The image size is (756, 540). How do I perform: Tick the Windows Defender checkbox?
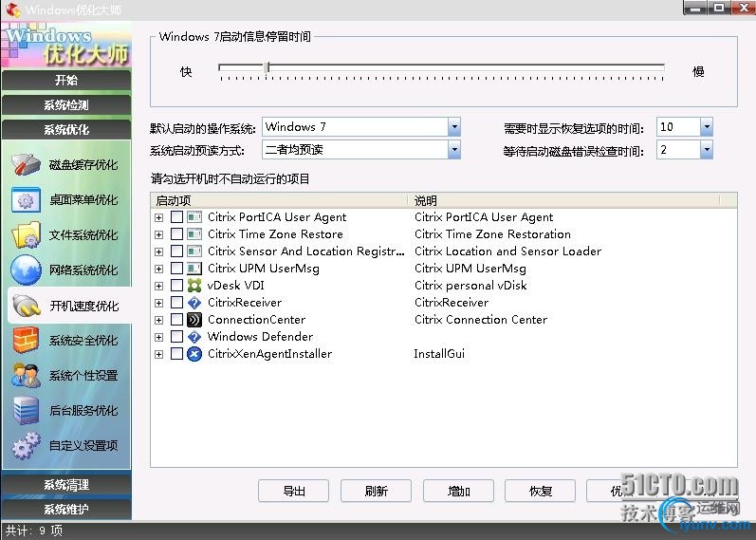tap(177, 336)
